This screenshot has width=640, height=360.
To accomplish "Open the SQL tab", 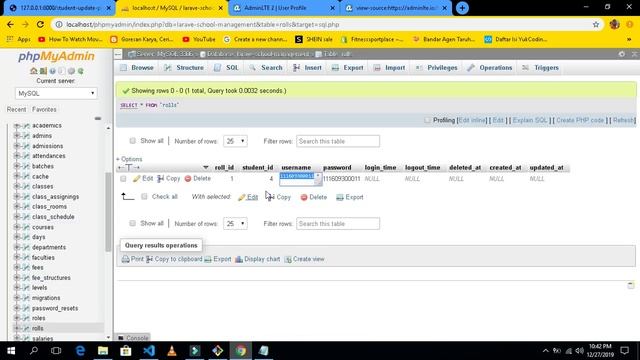I will point(227,68).
